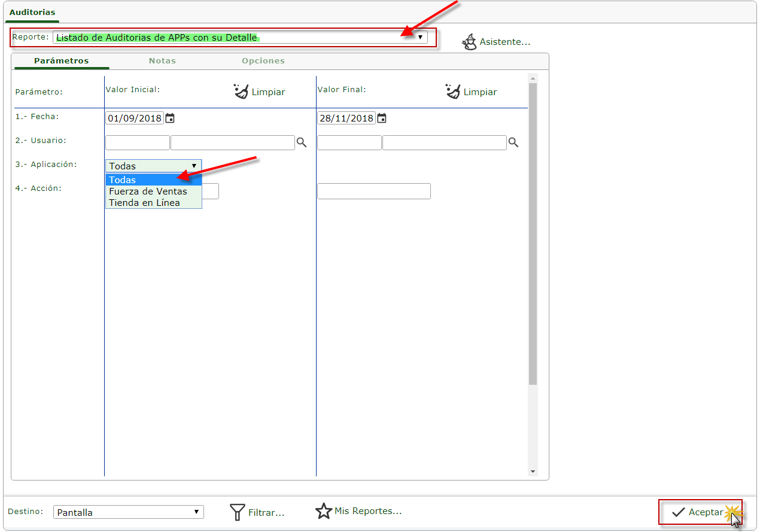Focus the final Usuario code field
This screenshot has width=766, height=532.
pos(349,142)
